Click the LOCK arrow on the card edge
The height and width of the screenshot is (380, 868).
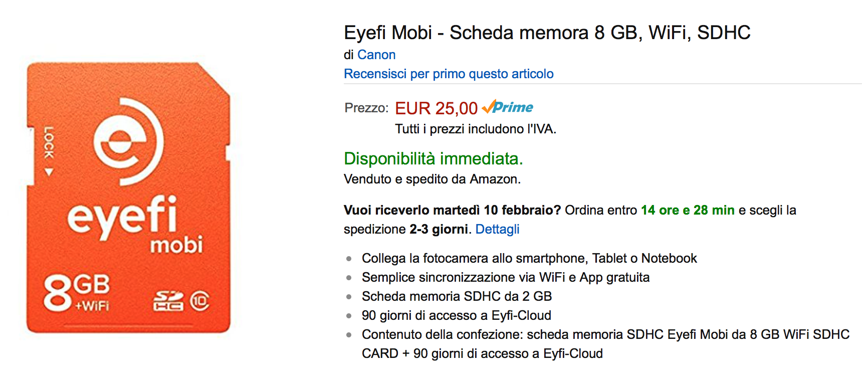[49, 172]
